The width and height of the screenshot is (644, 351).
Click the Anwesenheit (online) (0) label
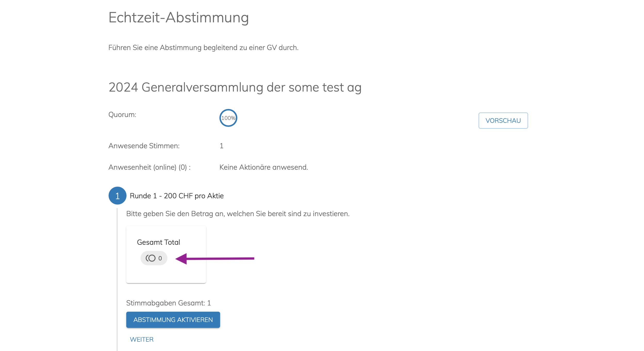click(x=149, y=167)
